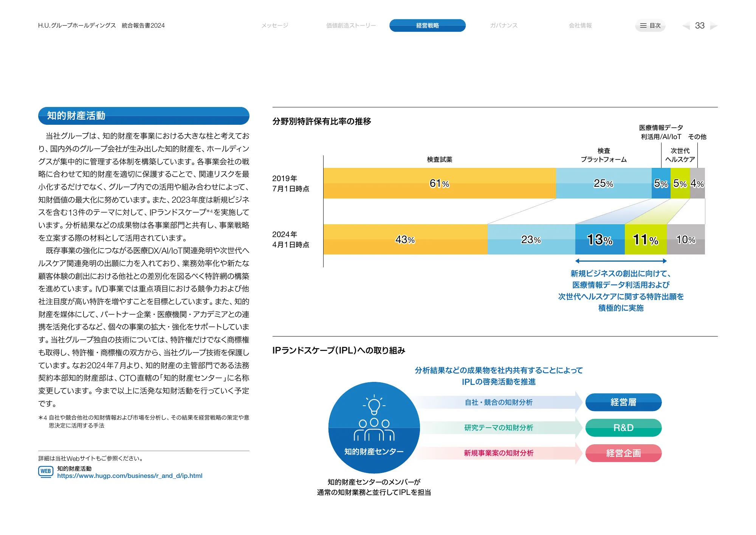This screenshot has width=756, height=535.
Task: Click the lightbulb icon in the circle
Action: [374, 405]
